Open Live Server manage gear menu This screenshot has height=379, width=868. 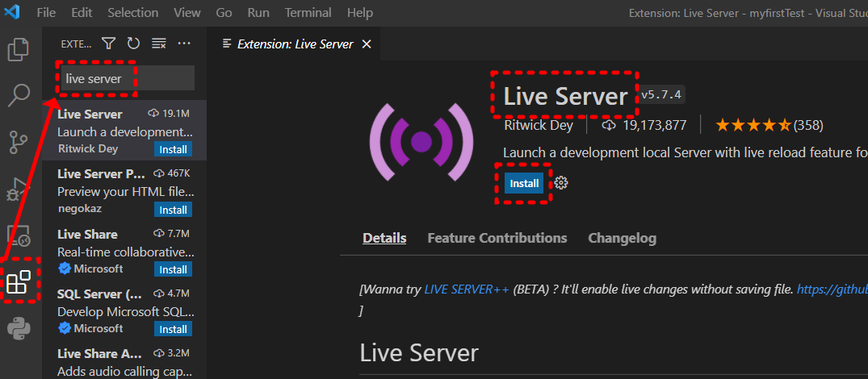pos(561,183)
